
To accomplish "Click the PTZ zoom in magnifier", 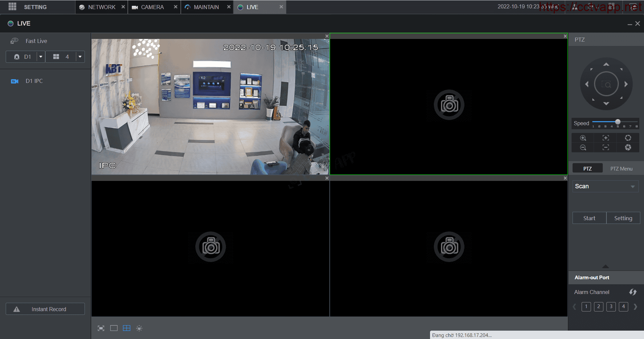I will coord(583,138).
